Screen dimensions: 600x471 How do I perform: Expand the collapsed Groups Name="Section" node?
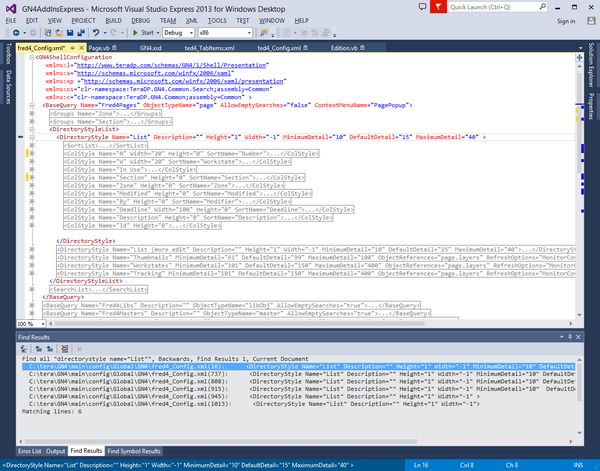click(x=32, y=122)
